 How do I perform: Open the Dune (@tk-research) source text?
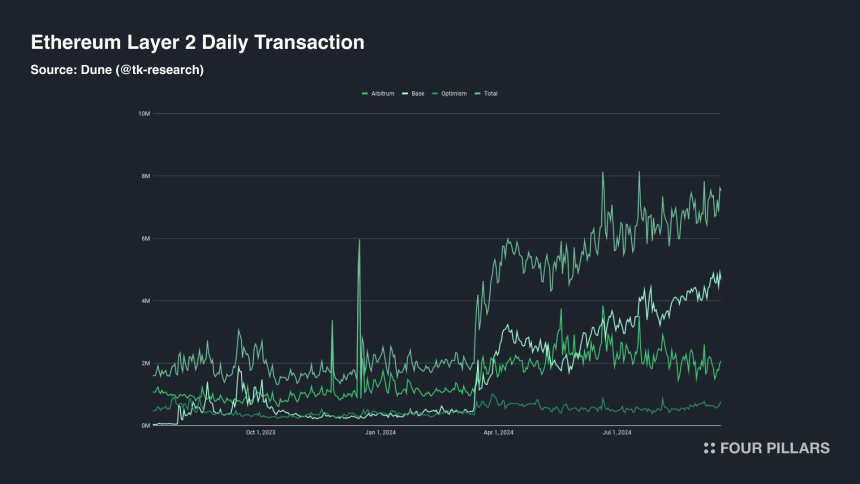pos(142,70)
